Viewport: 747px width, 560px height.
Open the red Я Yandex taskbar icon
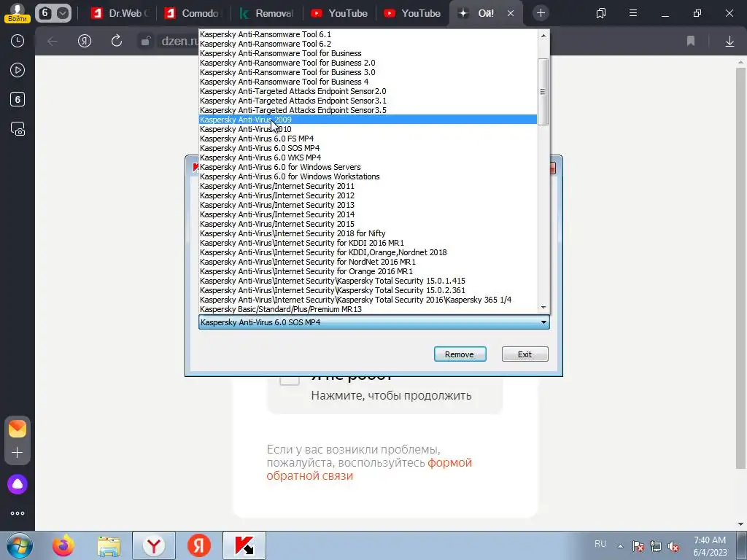198,545
